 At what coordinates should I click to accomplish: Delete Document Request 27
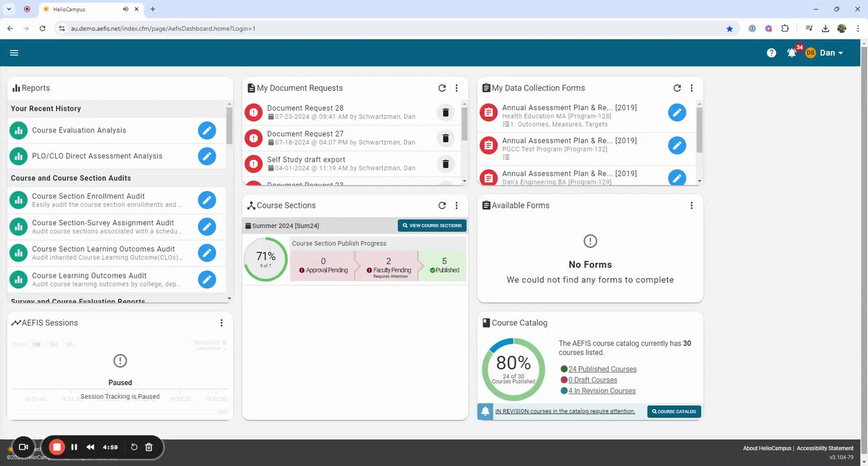[x=445, y=138]
